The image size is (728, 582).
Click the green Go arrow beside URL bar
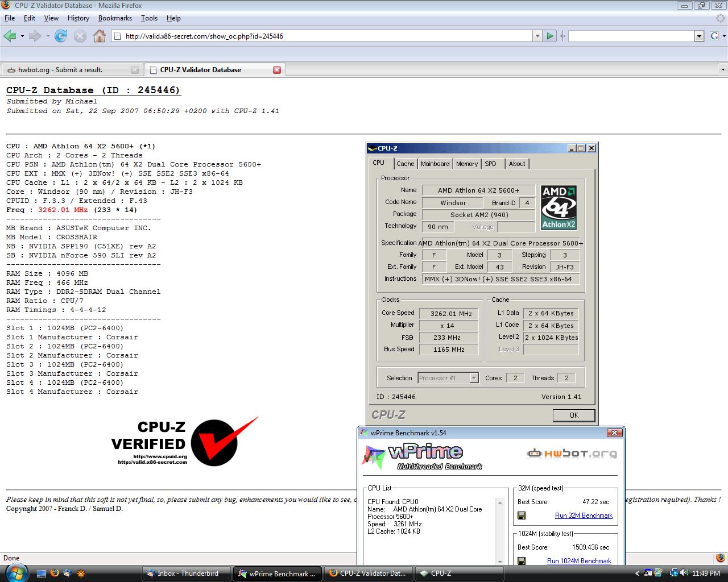click(x=549, y=36)
